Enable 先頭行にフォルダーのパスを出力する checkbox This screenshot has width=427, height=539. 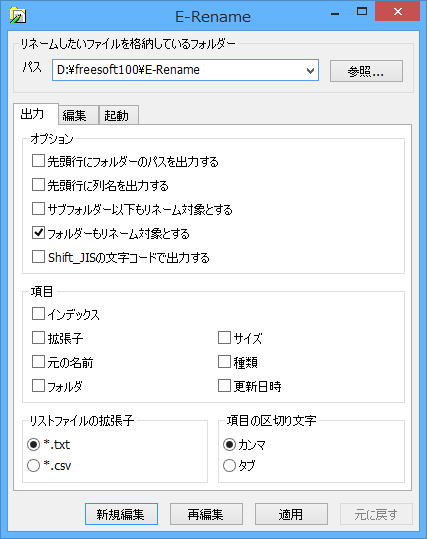(38, 161)
